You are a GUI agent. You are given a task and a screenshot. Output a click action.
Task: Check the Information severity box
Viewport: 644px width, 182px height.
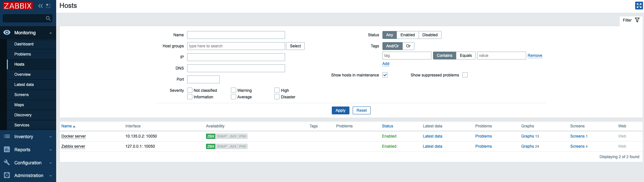pyautogui.click(x=190, y=97)
